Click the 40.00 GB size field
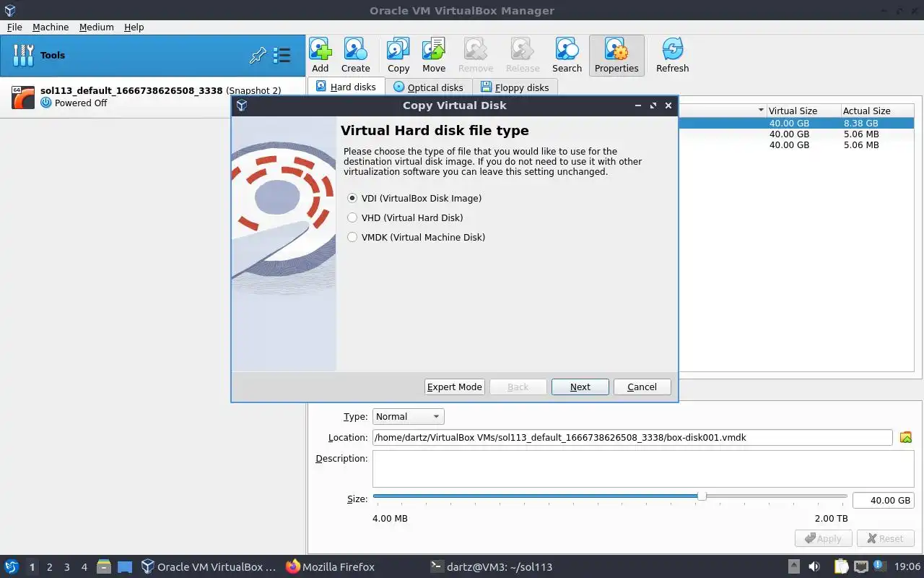924x578 pixels. click(884, 500)
